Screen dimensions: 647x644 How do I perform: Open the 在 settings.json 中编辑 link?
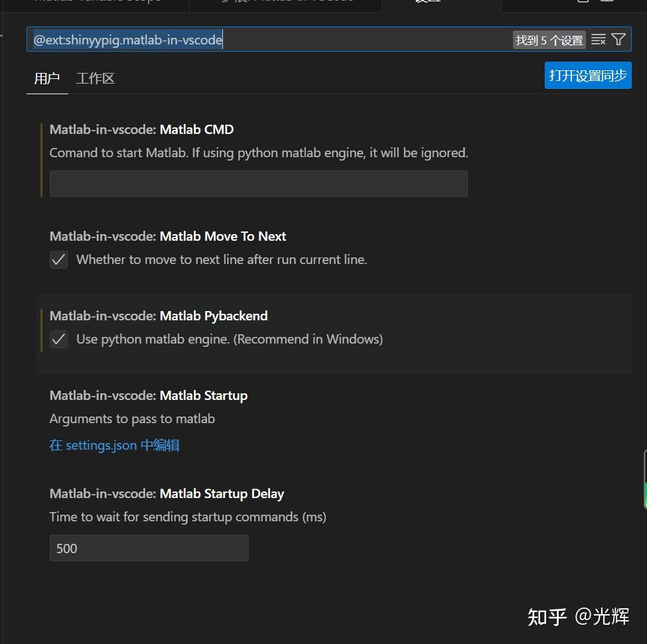114,445
